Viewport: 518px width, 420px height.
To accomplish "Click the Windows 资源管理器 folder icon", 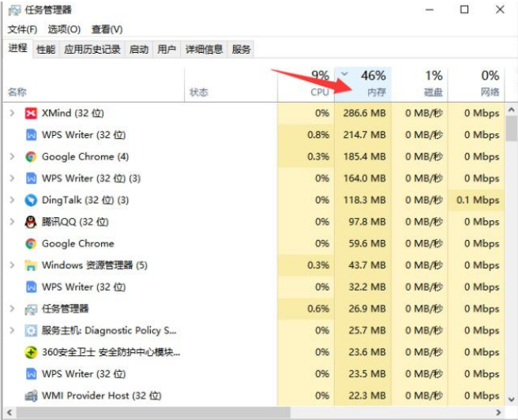I will (31, 265).
